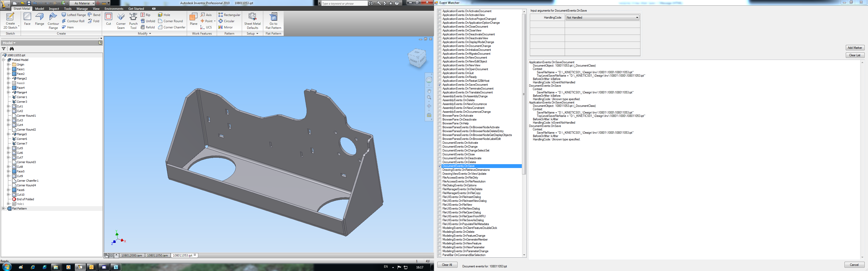
Task: Expand the Setup panel dropdown
Action: [252, 34]
